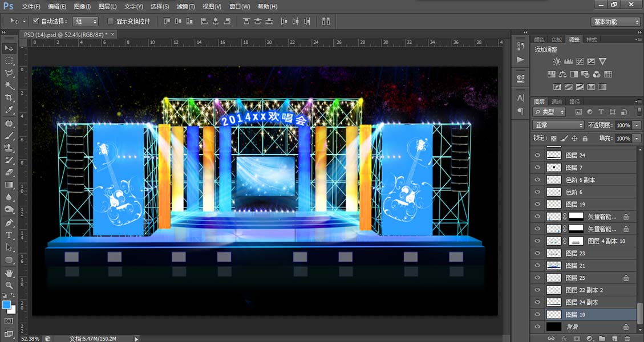Select the Brush tool

pos(9,136)
